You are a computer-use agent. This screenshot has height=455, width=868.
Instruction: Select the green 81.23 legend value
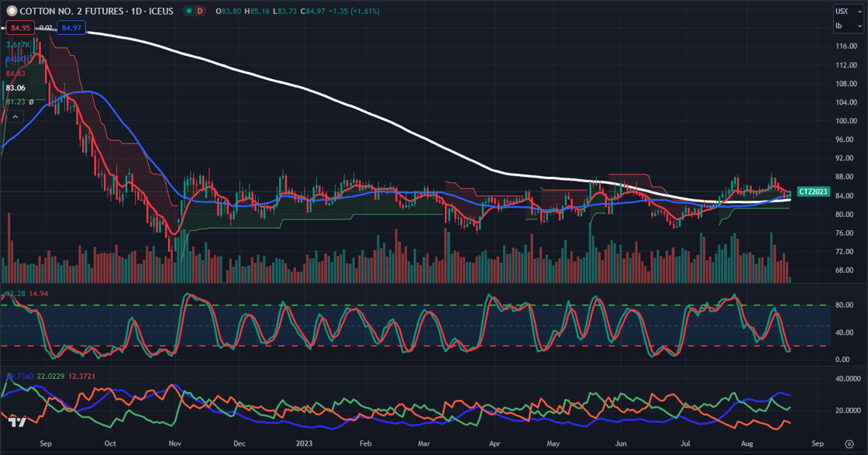(x=15, y=102)
